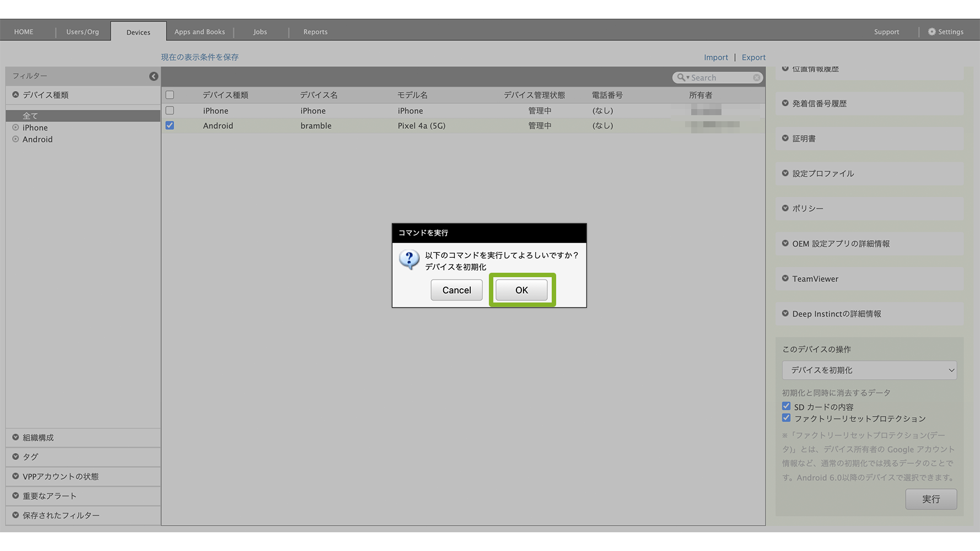Expand the 重要なアラート filter icon
This screenshot has height=551, width=980.
15,496
